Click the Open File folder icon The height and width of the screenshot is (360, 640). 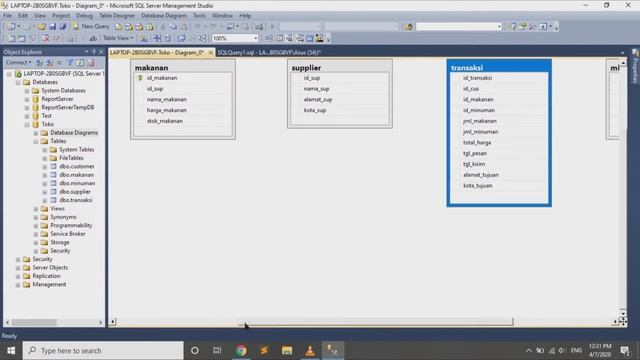tap(42, 27)
